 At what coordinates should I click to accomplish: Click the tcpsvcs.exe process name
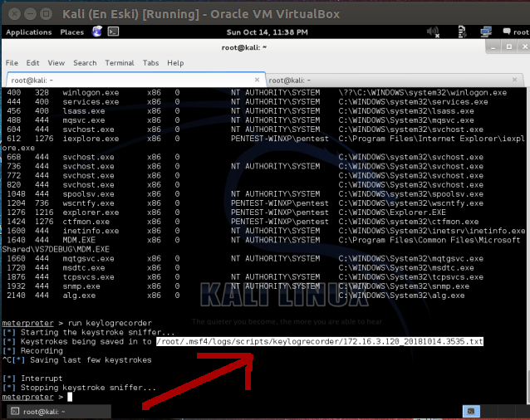pos(88,277)
